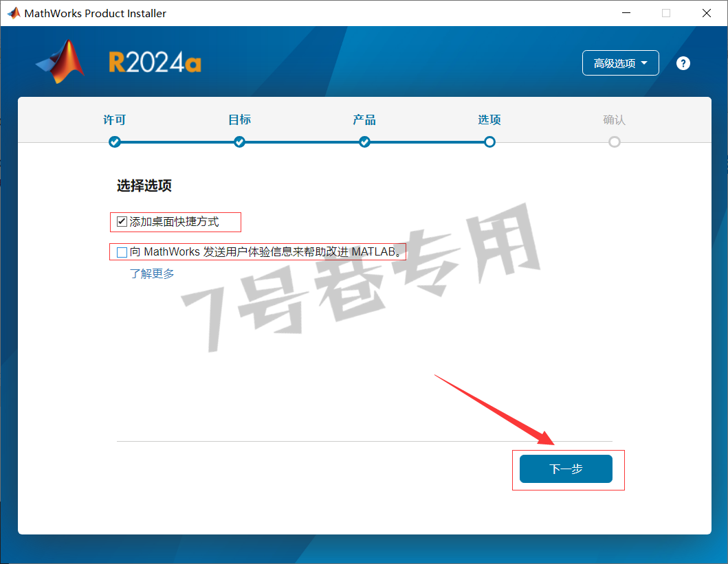Go to the 目标 step label

point(239,120)
